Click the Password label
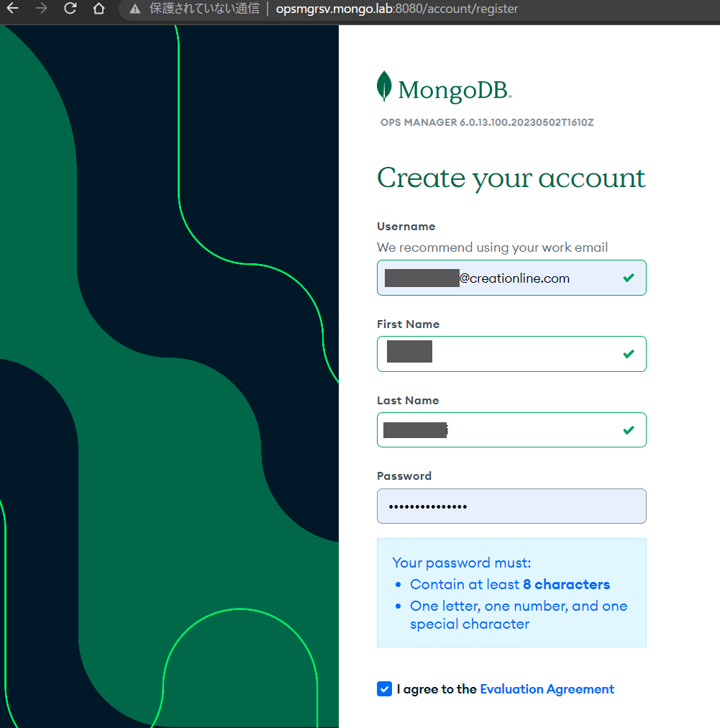Viewport: 720px width, 728px height. 404,476
